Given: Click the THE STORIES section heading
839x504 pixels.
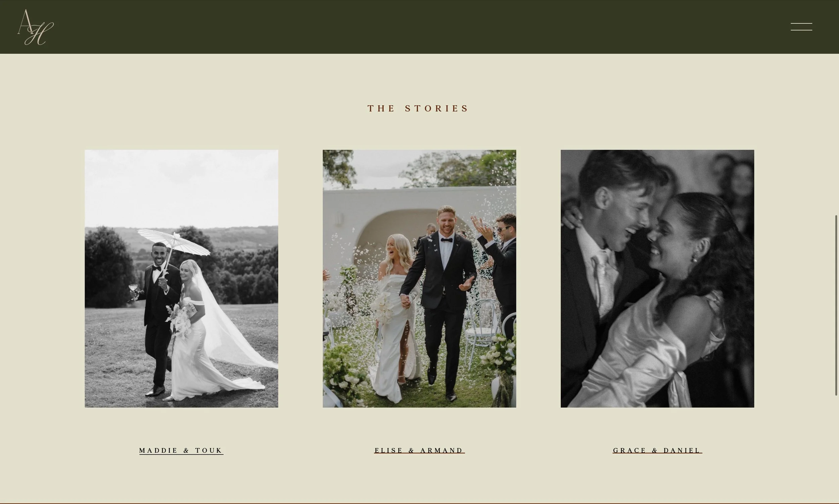Looking at the screenshot, I should coord(418,108).
